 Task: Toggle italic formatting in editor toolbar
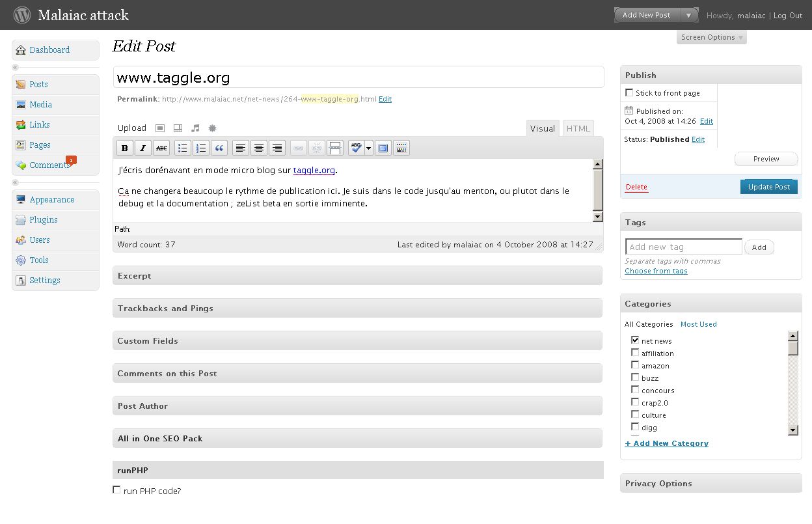click(143, 148)
